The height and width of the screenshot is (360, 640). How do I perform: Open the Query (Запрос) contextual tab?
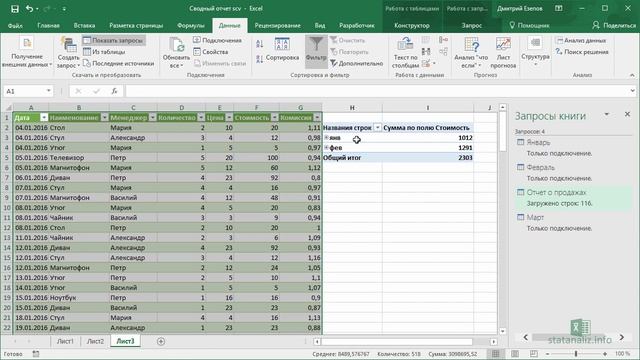pyautogui.click(x=471, y=25)
